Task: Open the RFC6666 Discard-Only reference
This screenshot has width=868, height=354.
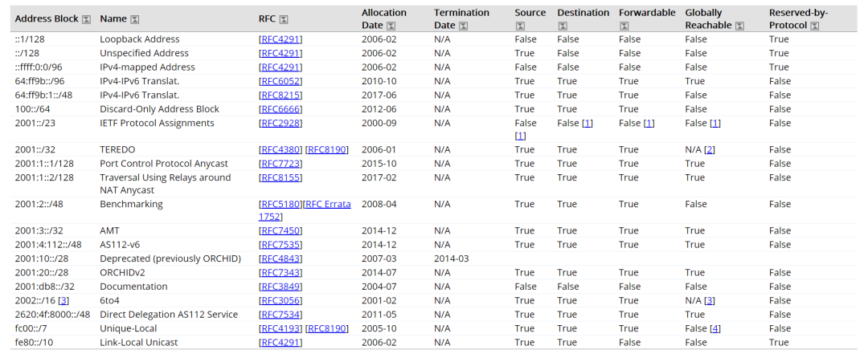Action: [280, 109]
